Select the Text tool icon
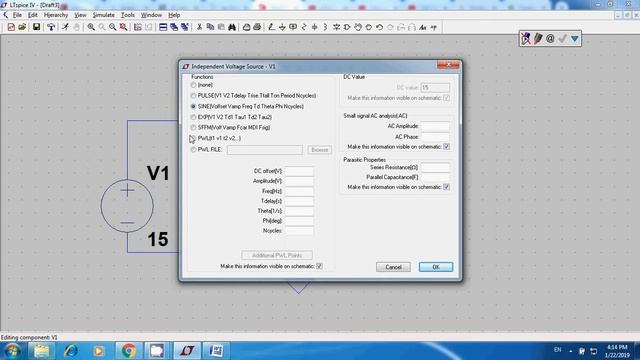 [x=423, y=27]
